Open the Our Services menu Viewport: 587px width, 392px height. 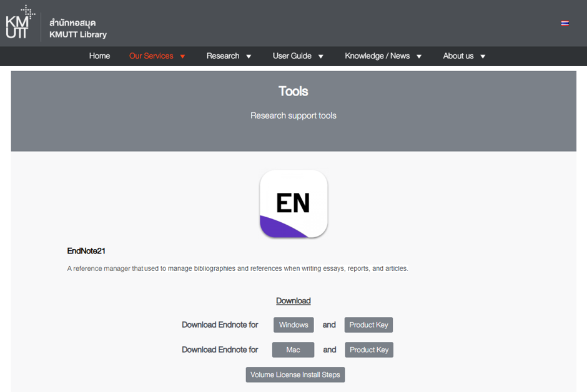point(151,56)
